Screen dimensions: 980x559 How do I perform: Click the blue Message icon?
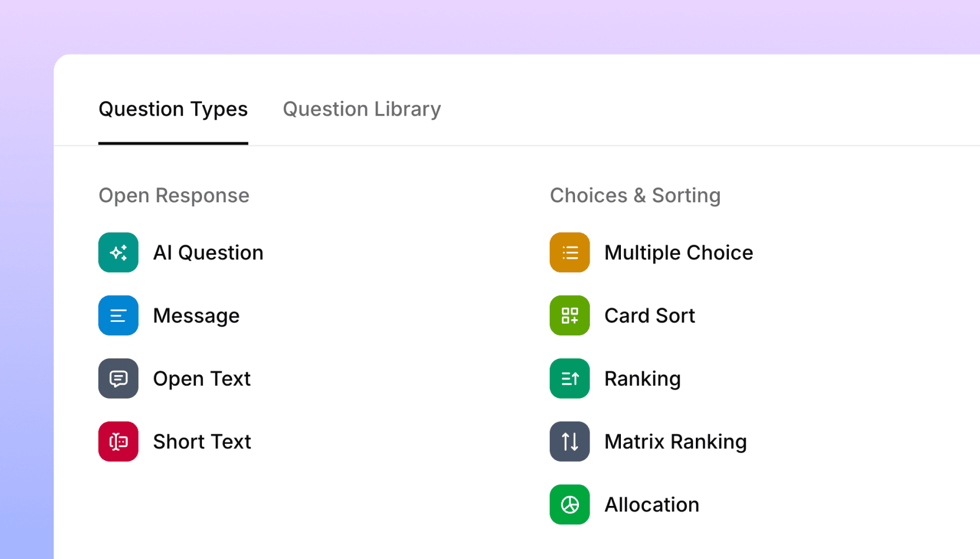point(118,315)
